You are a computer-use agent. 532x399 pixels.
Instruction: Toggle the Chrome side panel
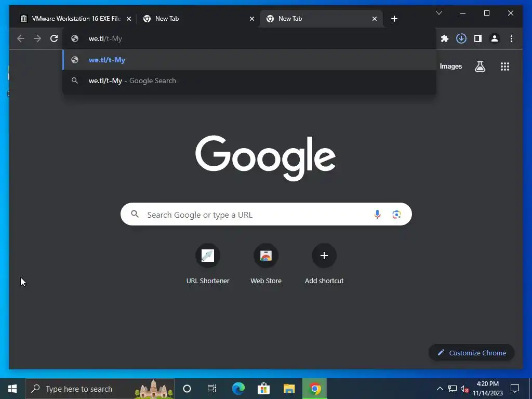coord(478,38)
